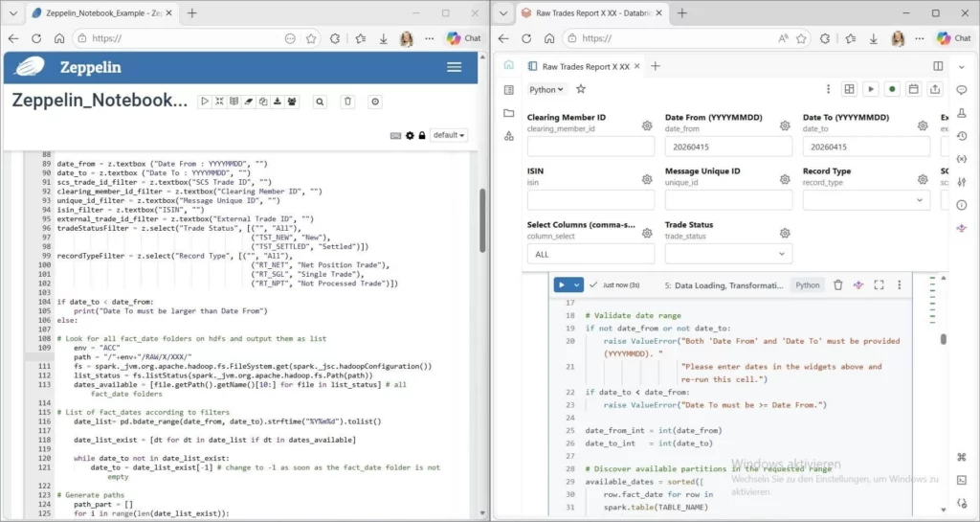Open keyboard shortcuts command icon in Databricks
This screenshot has width=980, height=522.
pos(962,457)
